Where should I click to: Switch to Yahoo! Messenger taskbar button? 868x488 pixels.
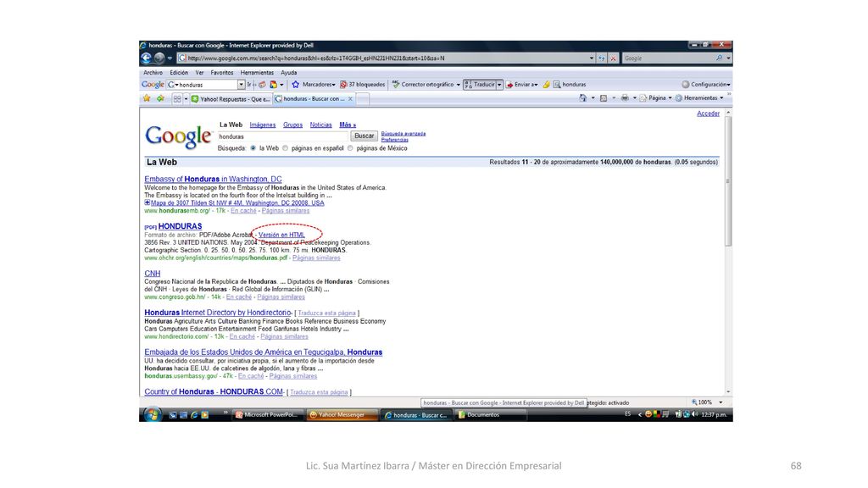pos(342,414)
